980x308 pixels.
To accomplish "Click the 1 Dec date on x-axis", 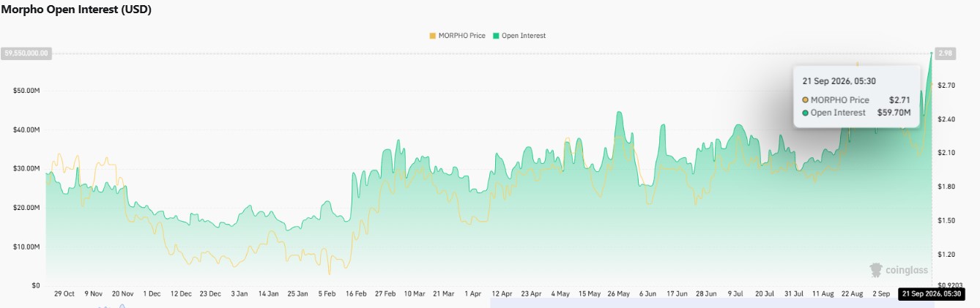I will [x=152, y=293].
